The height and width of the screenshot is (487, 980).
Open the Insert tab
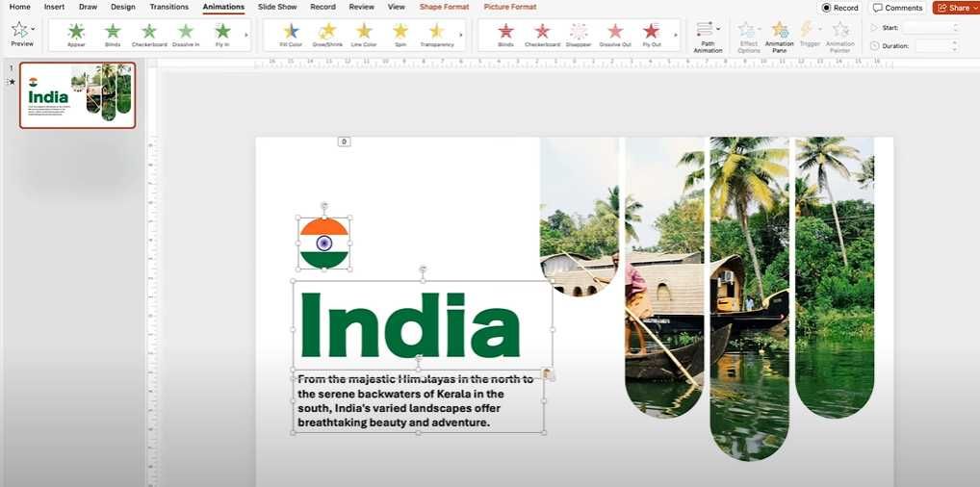[x=54, y=7]
